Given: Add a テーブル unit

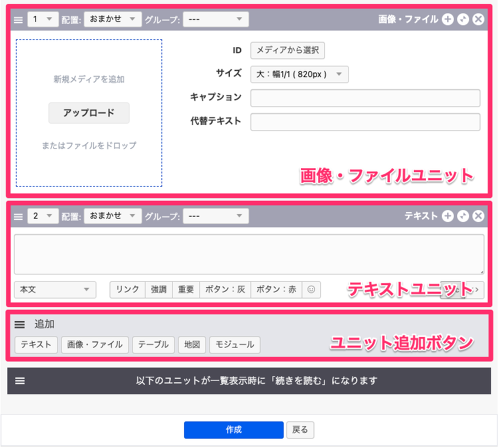Looking at the screenshot, I should point(153,344).
